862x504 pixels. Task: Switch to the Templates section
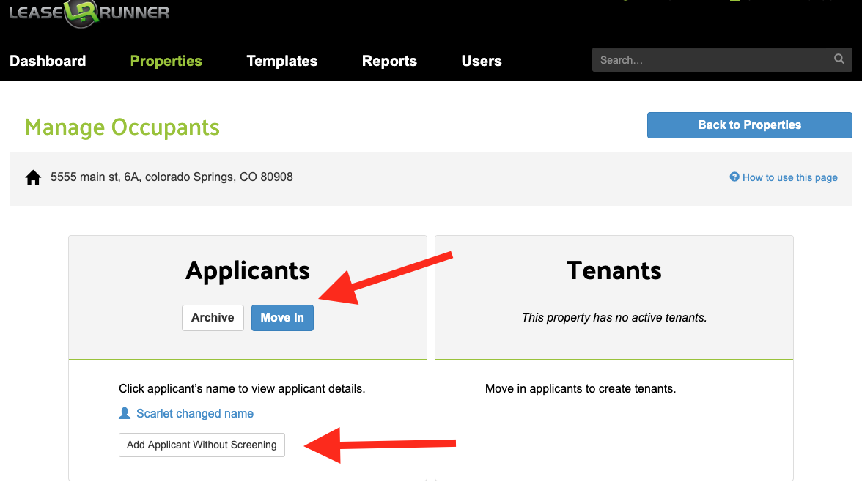click(x=281, y=61)
